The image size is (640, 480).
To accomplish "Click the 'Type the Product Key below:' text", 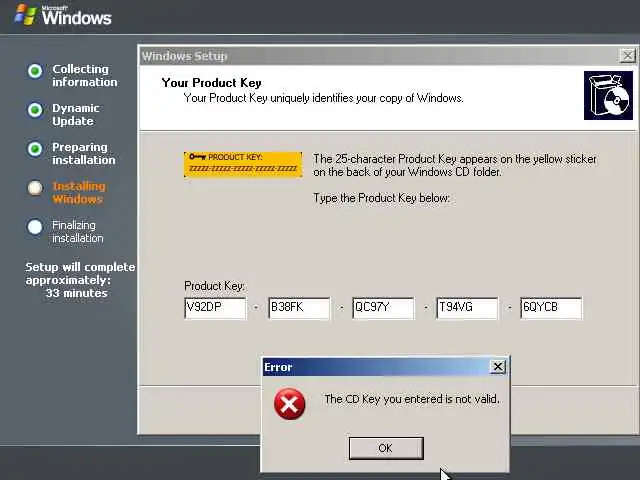I will point(382,198).
